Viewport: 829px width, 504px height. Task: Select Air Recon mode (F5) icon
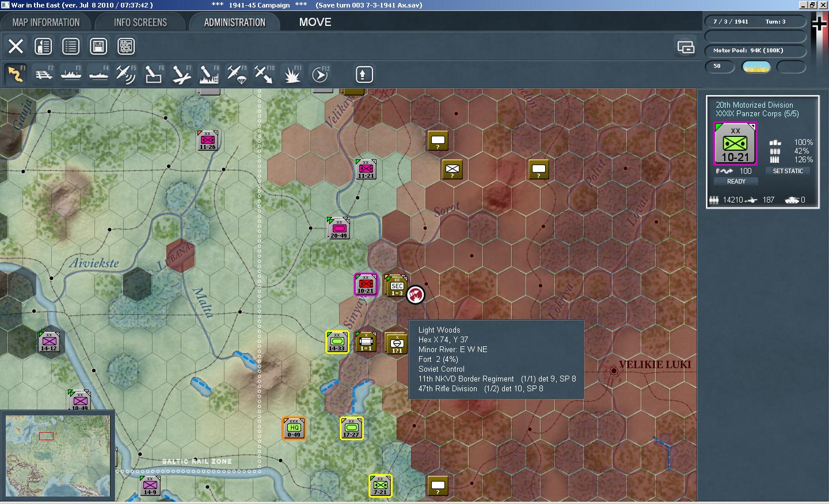[x=126, y=74]
